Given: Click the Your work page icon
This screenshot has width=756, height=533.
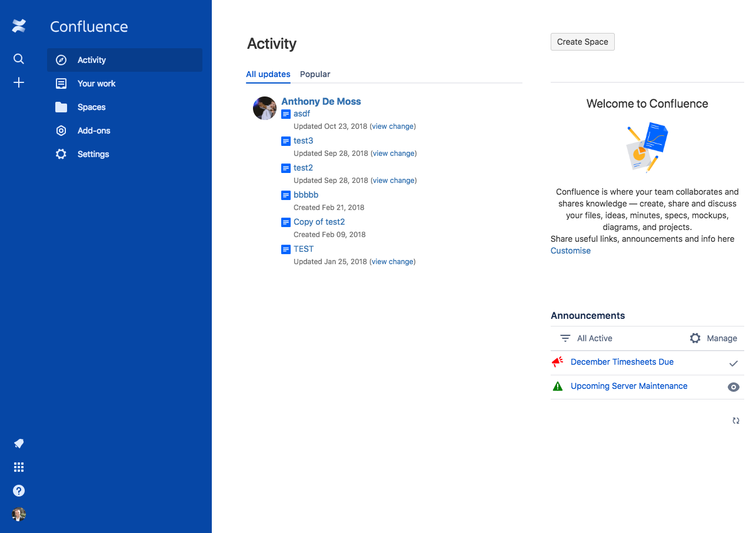Looking at the screenshot, I should tap(61, 84).
